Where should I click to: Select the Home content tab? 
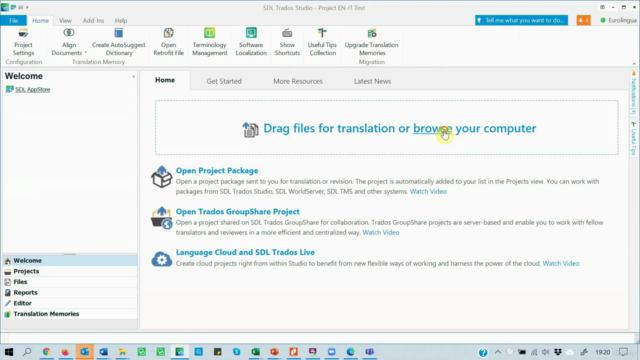(165, 80)
